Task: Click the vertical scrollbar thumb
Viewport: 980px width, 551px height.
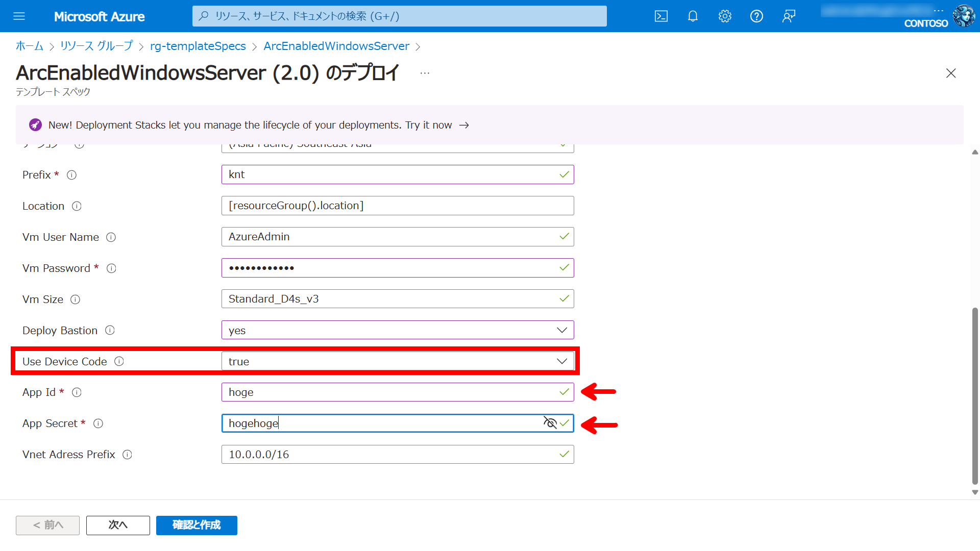Action: [x=975, y=395]
